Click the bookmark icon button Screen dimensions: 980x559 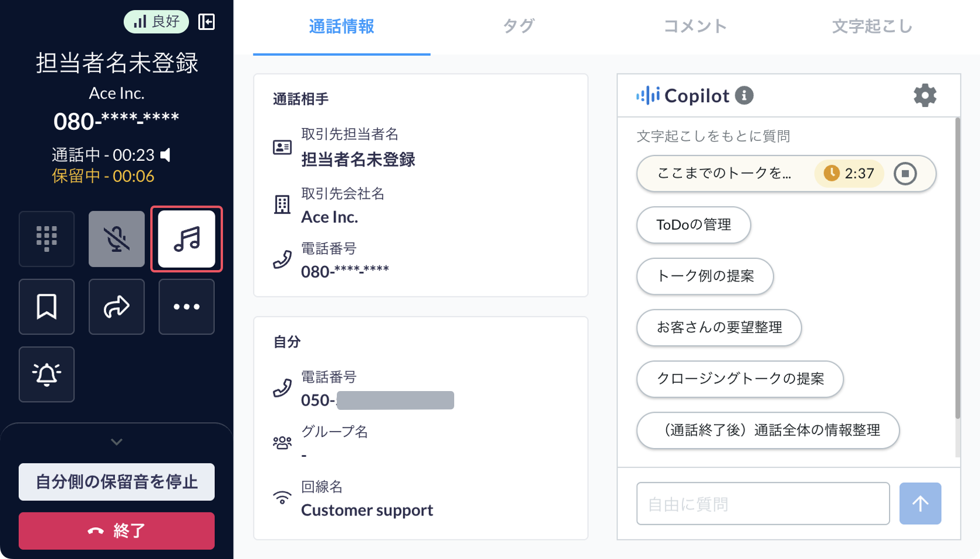(46, 307)
